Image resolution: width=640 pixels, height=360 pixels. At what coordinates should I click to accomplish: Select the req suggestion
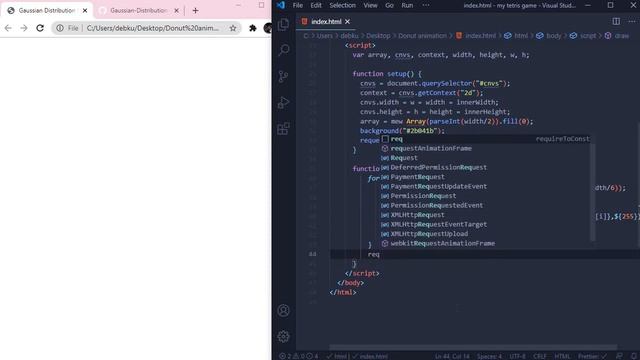point(486,139)
